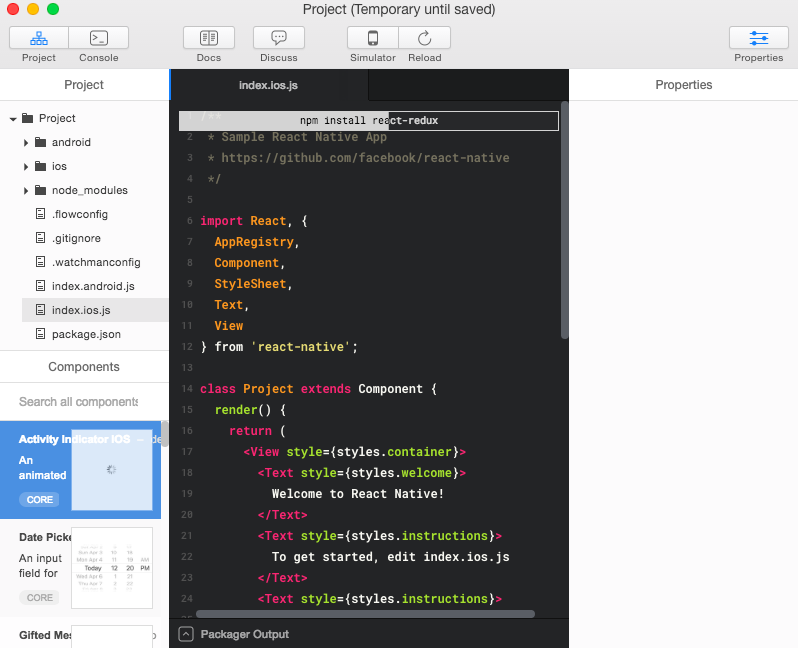Open package.json in the file tree

coord(87,334)
